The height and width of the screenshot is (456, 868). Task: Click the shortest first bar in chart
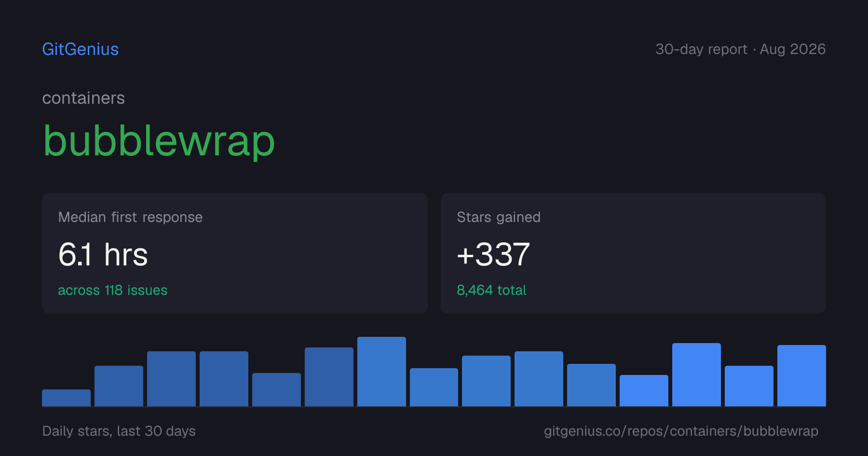(x=67, y=398)
